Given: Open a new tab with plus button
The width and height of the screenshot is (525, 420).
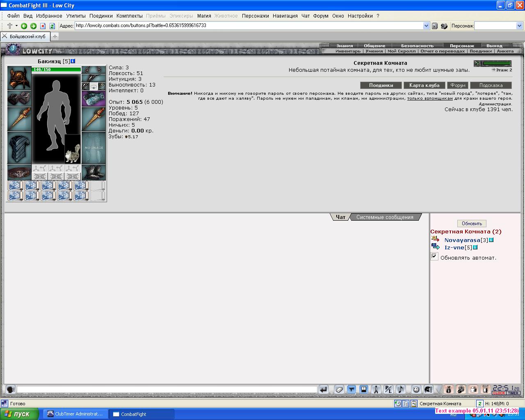Looking at the screenshot, I should (55, 37).
